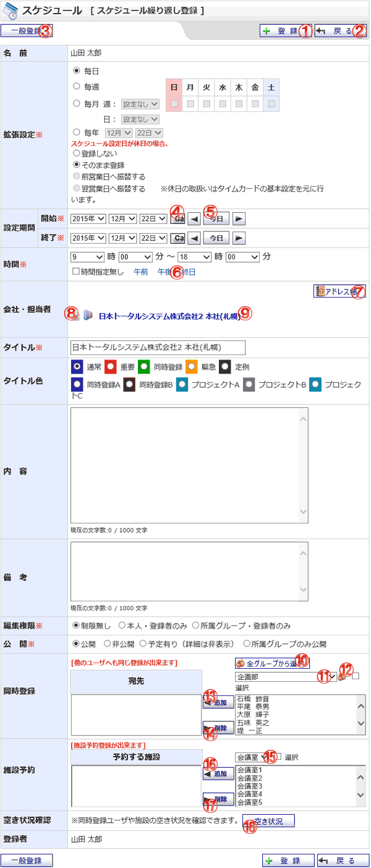371x868 pixels.
Task: Select the 毎週 repeat option
Action: tap(77, 87)
